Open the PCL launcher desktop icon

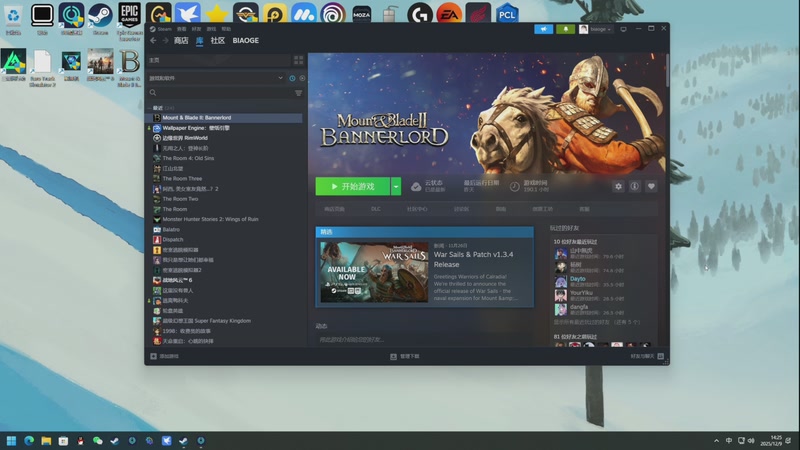click(507, 14)
